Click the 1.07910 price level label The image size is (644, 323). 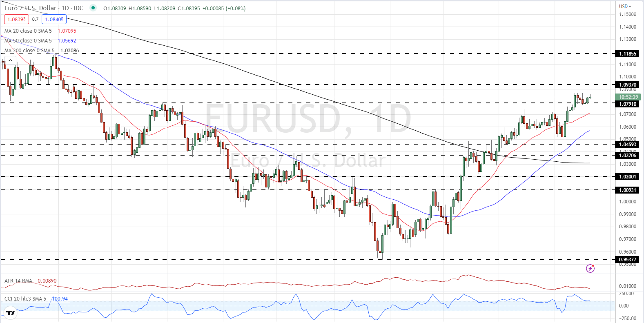(628, 104)
